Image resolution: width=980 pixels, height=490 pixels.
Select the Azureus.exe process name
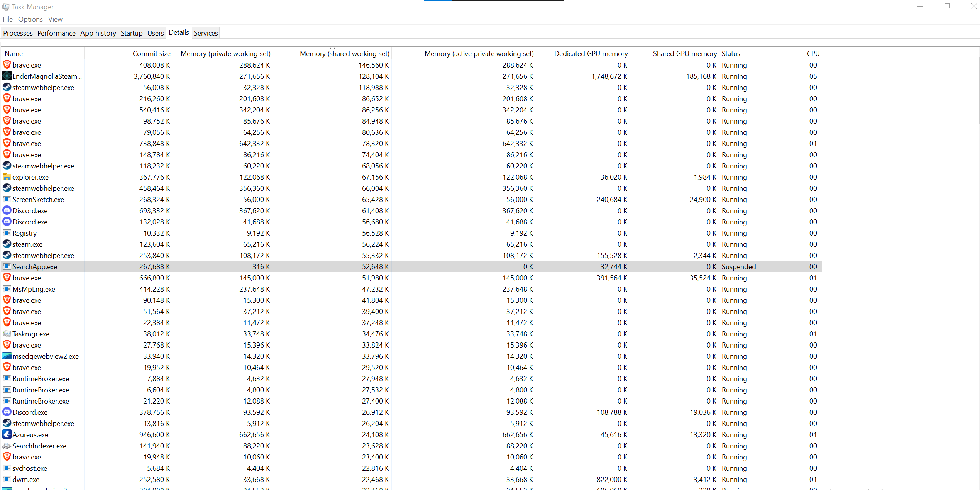click(x=30, y=435)
